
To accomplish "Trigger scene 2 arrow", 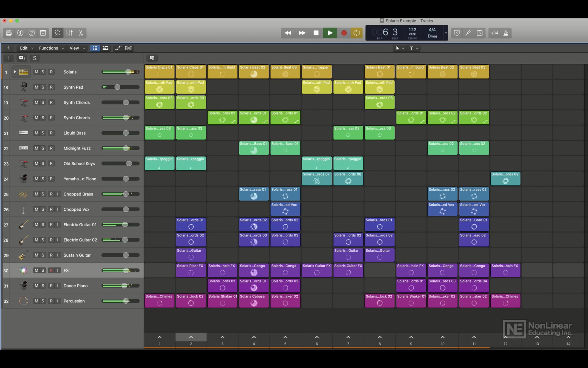I will pos(191,337).
